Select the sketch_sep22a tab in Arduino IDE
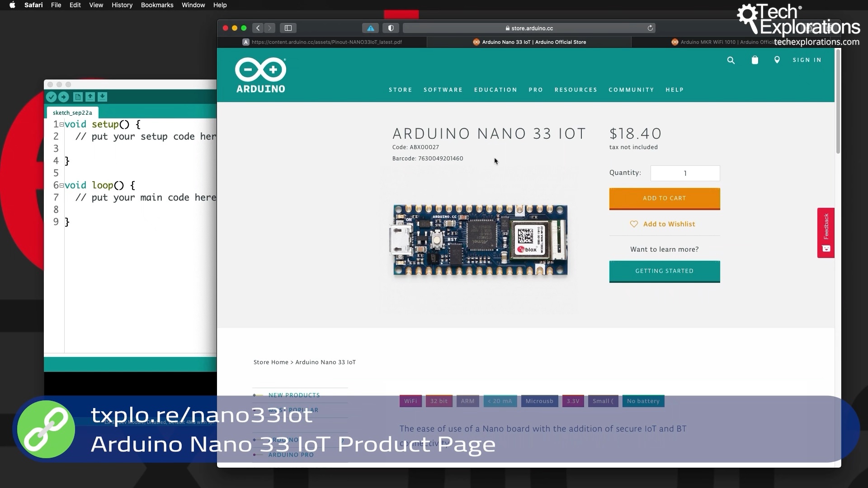Image resolution: width=868 pixels, height=488 pixels. (72, 113)
